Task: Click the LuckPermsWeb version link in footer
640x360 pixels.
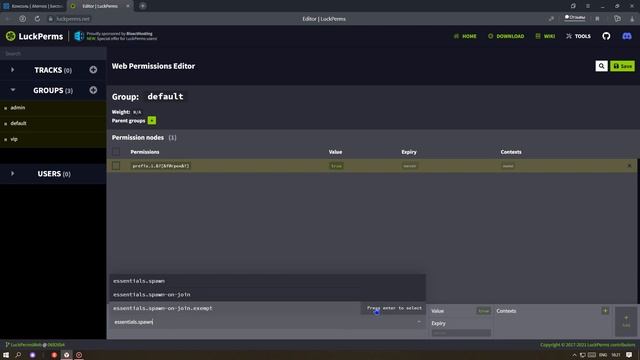Action: (35, 345)
